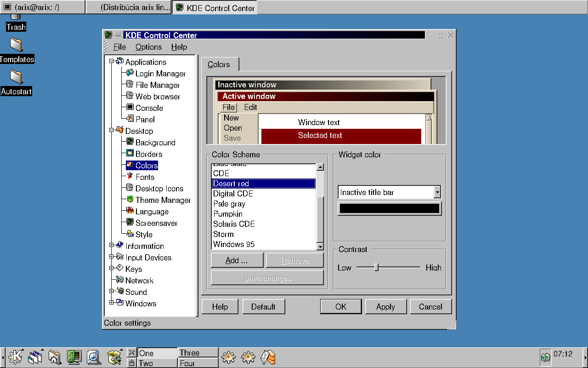Click the Add ... button
The width and height of the screenshot is (588, 368).
237,260
